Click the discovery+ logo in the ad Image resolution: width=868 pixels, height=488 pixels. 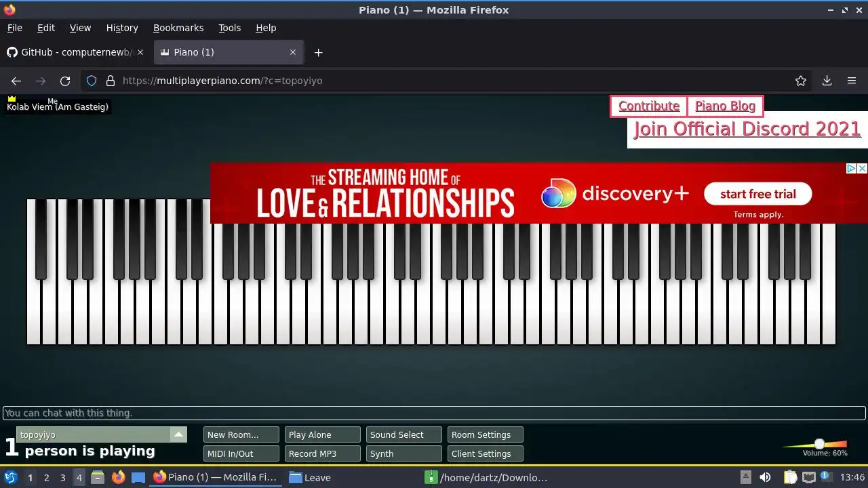615,194
